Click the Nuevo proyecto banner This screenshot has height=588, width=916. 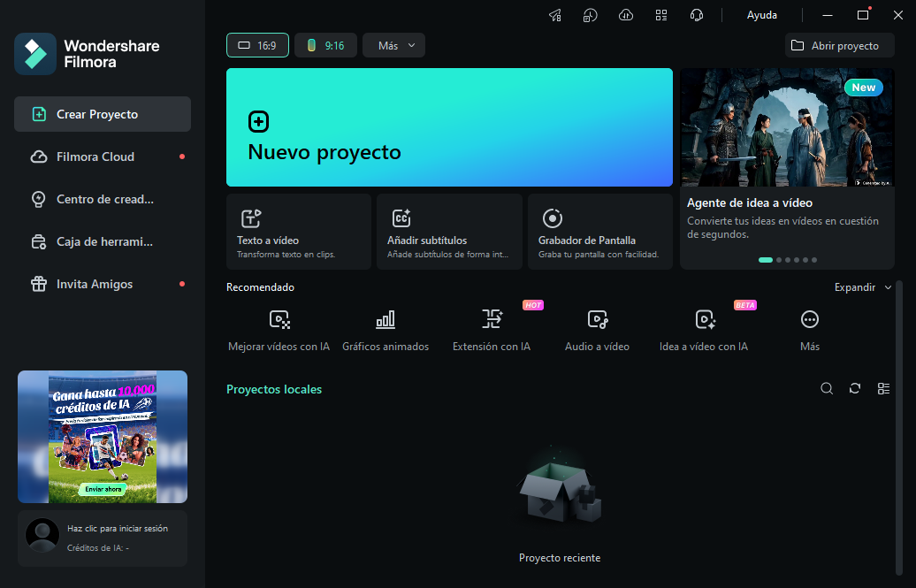click(449, 127)
